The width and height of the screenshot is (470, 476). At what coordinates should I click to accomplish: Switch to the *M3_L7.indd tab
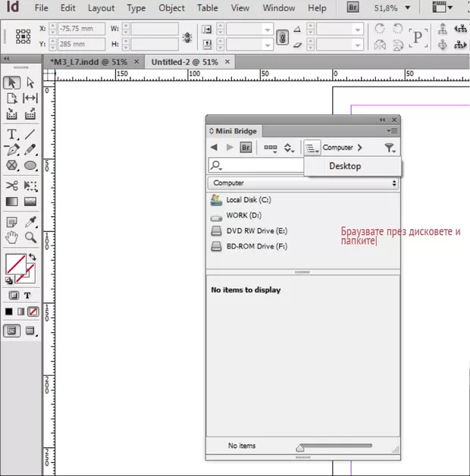coord(90,61)
